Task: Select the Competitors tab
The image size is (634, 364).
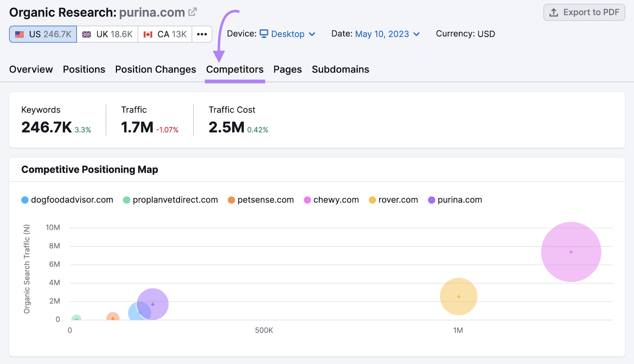Action: tap(235, 69)
